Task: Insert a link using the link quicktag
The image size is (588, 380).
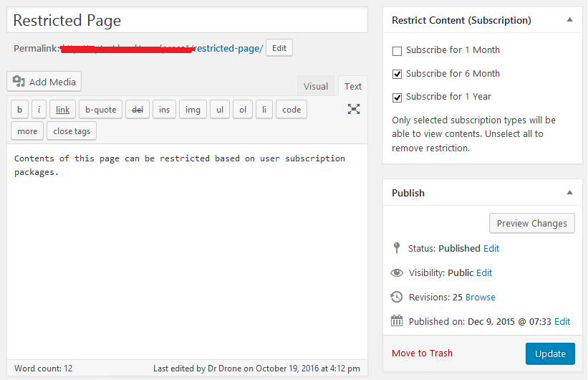Action: (x=63, y=110)
